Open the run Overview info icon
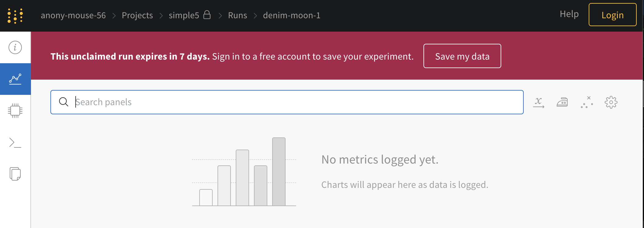Image resolution: width=644 pixels, height=228 pixels. (15, 47)
